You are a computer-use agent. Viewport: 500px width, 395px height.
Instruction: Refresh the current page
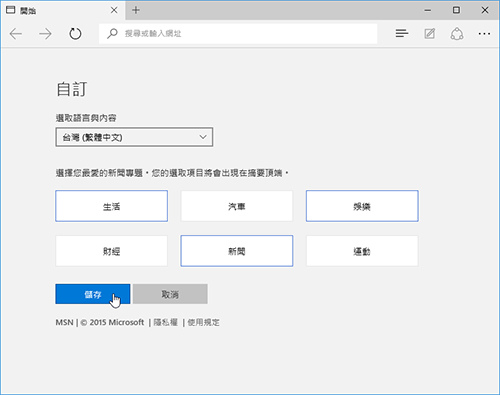[x=75, y=34]
